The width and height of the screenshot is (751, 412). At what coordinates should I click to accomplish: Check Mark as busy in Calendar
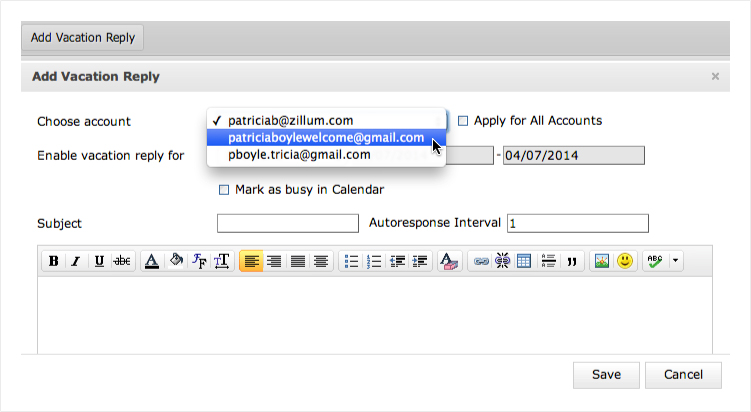point(224,190)
